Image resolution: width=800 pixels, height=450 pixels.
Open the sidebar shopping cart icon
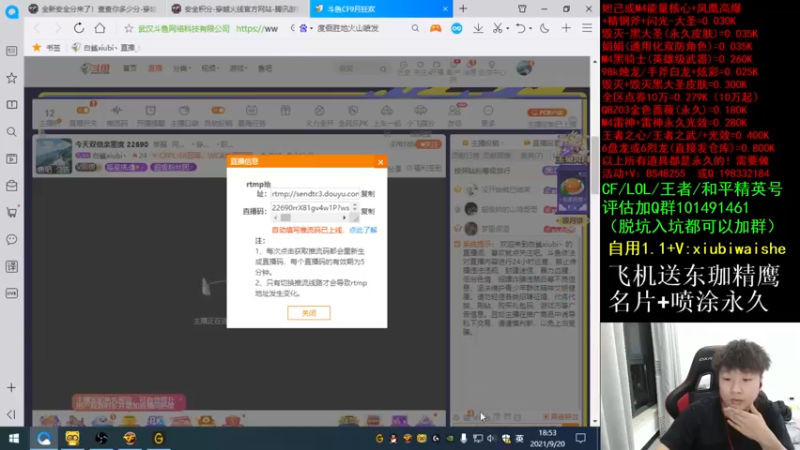coord(11,212)
